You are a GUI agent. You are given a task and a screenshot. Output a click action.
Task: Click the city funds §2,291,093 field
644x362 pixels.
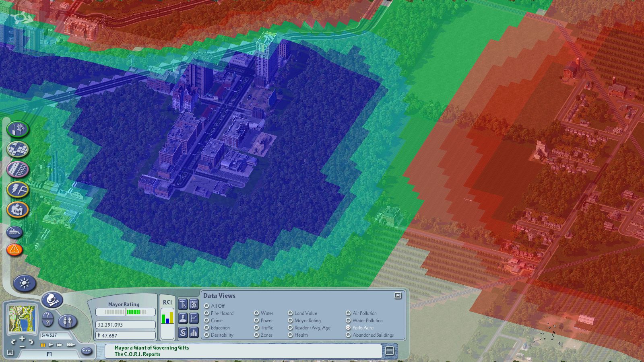pyautogui.click(x=125, y=325)
